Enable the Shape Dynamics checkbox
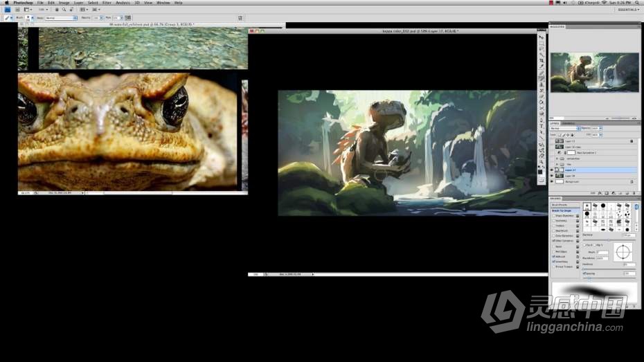The image size is (644, 362). (553, 215)
